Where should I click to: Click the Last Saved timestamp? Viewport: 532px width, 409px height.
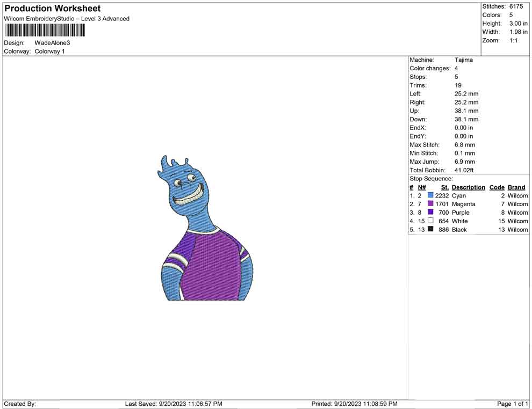(174, 404)
